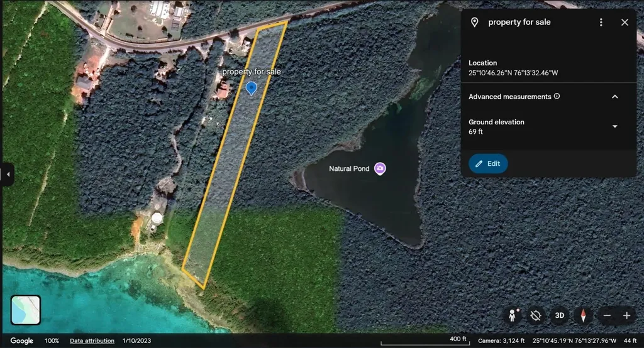Click the Google logo
This screenshot has width=644, height=348.
pyautogui.click(x=22, y=340)
